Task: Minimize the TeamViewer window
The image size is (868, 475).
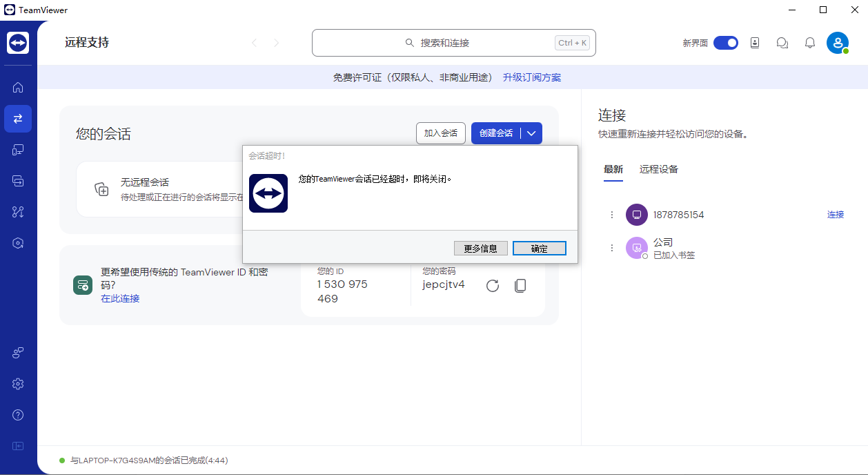Action: tap(791, 10)
